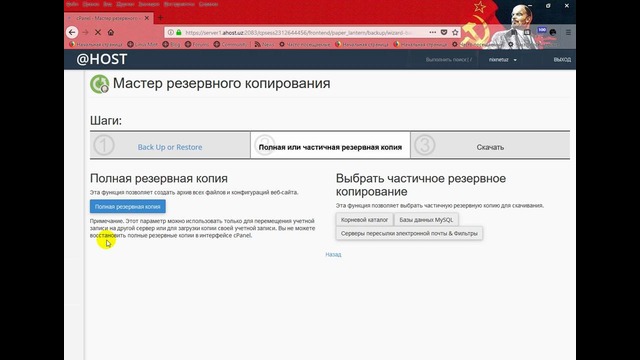Go back with the browser back arrow

(x=72, y=32)
